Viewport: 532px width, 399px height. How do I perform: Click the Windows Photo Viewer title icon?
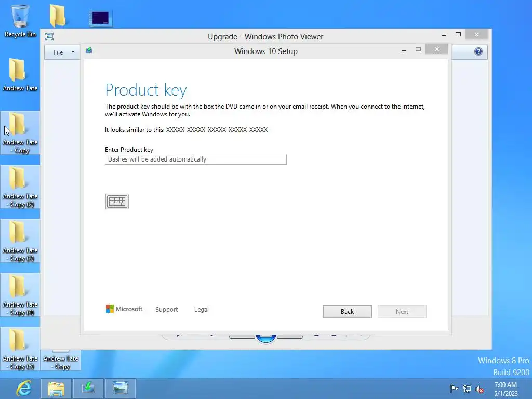(x=49, y=36)
